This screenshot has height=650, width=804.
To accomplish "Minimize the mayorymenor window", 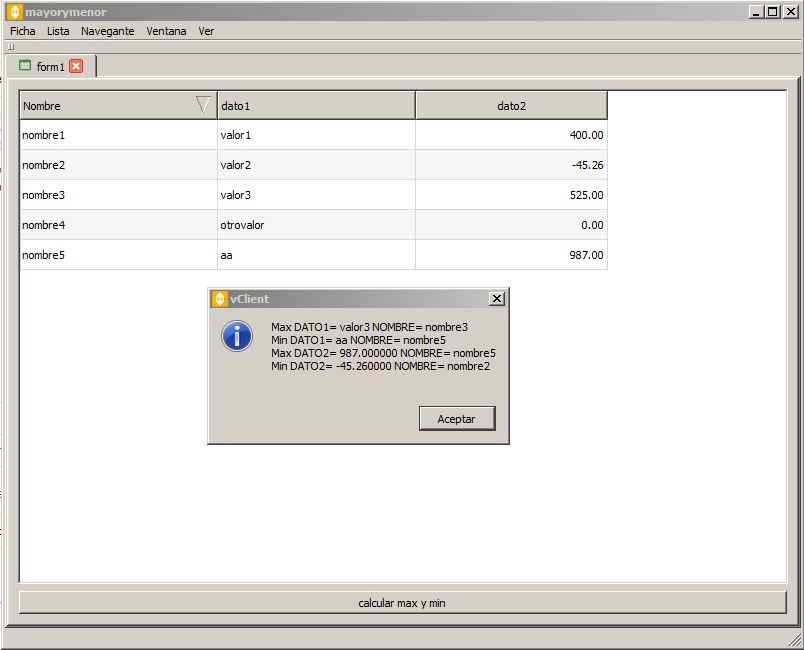I will pyautogui.click(x=756, y=12).
